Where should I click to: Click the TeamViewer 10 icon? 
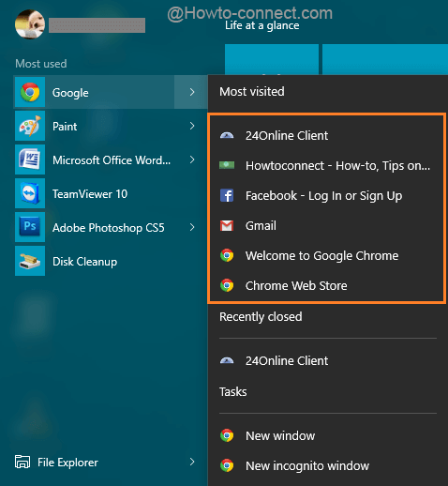click(30, 193)
